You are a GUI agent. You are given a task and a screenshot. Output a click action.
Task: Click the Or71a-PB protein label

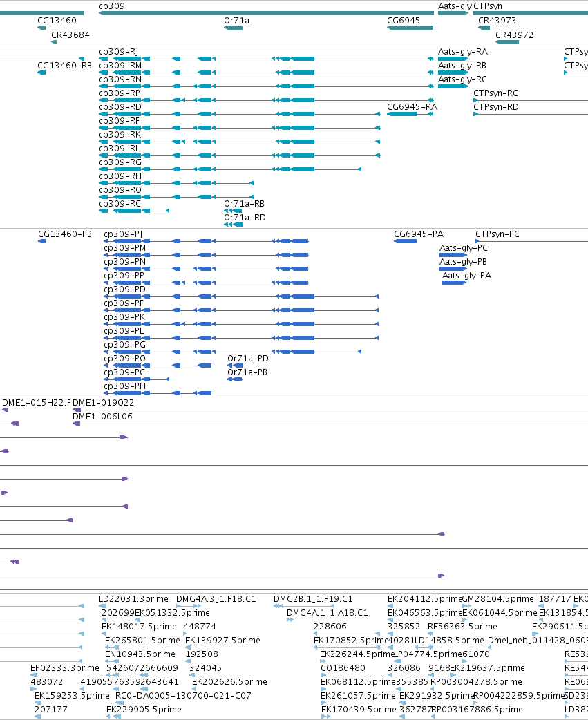247,372
